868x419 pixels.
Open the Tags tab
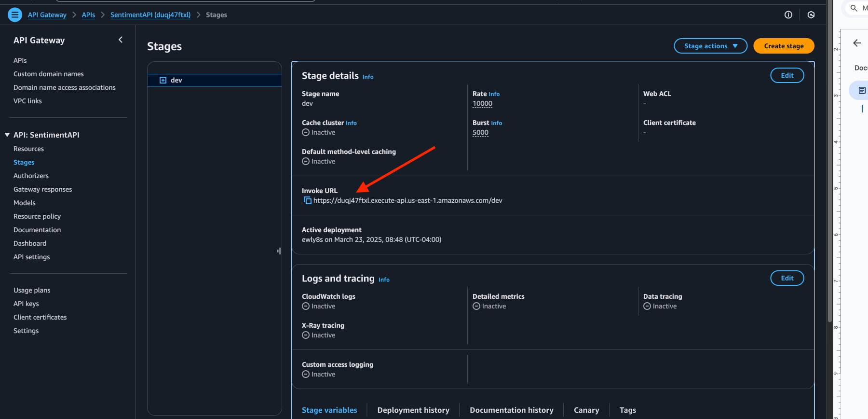[x=628, y=410]
